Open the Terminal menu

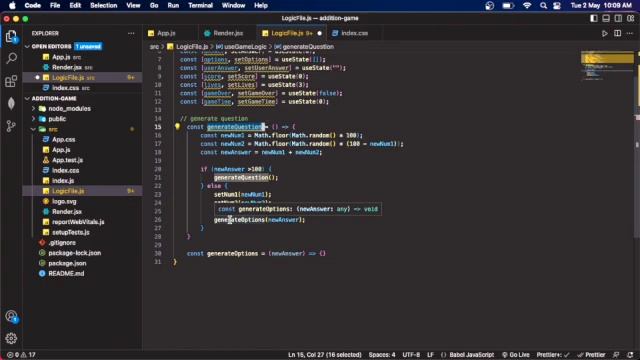point(200,6)
